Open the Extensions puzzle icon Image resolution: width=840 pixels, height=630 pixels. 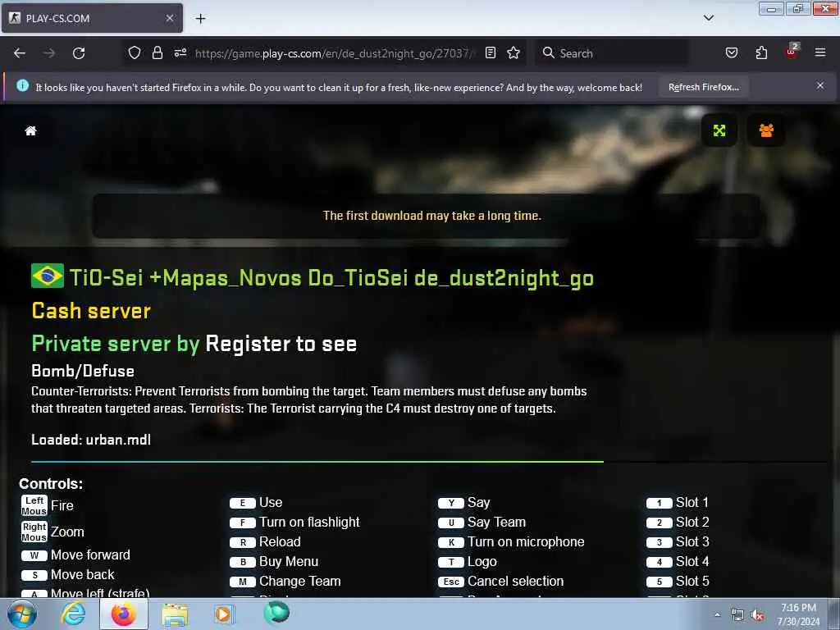(761, 53)
